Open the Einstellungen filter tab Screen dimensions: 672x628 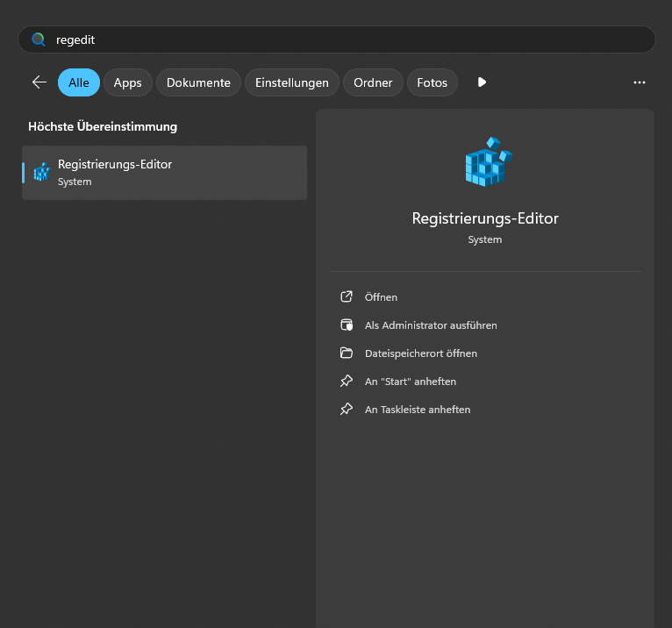(292, 82)
